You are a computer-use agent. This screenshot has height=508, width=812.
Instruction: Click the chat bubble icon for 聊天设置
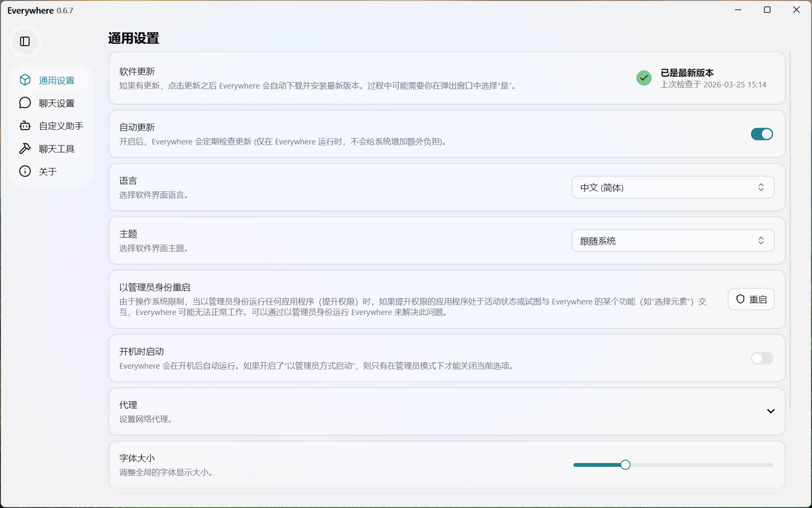pyautogui.click(x=25, y=103)
